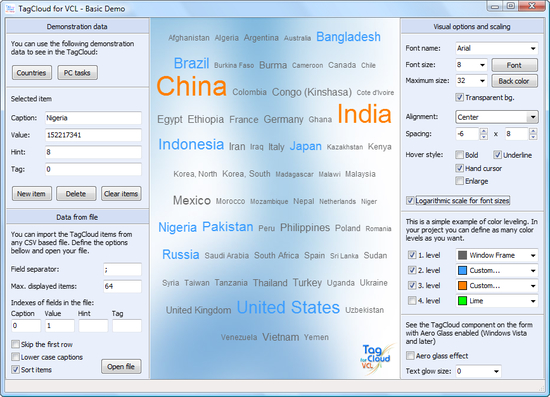This screenshot has height=397, width=550.
Task: Open the Lime color dropdown
Action: click(533, 301)
